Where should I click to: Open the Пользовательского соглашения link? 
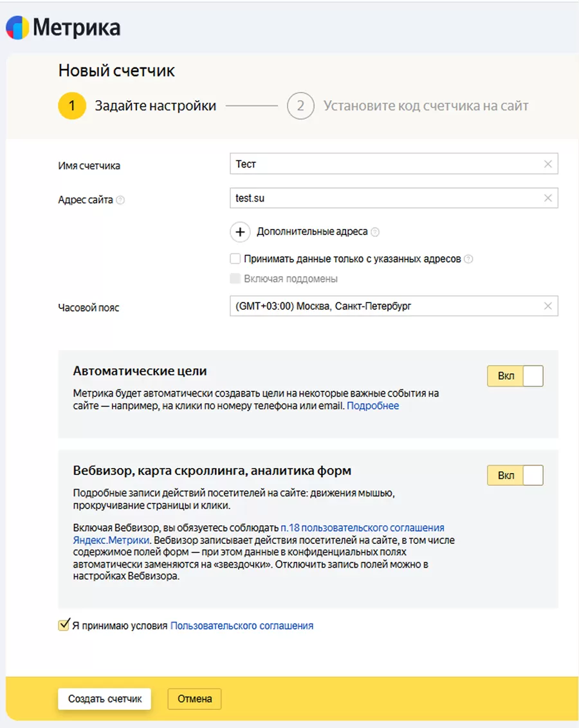(242, 626)
